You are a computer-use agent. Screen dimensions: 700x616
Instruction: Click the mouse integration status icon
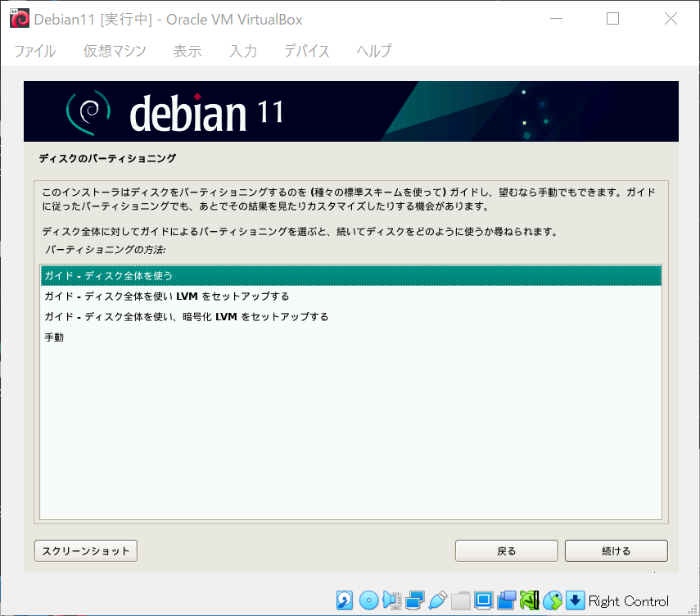(553, 600)
